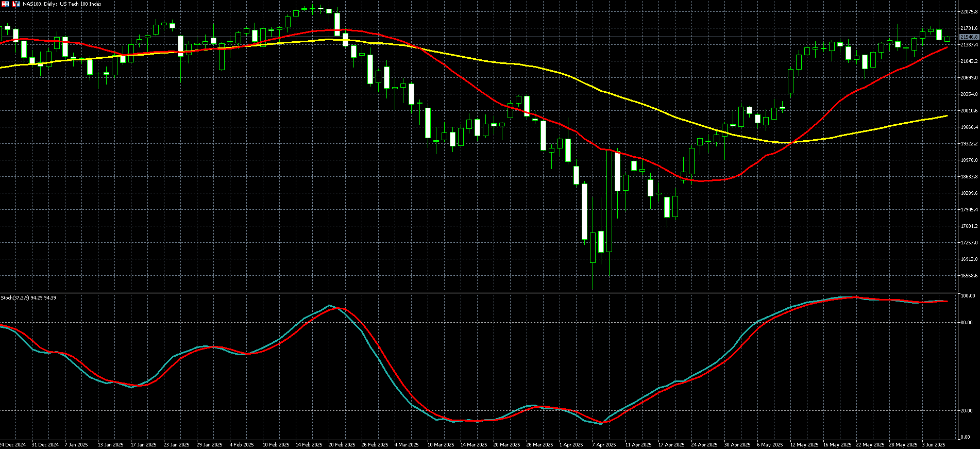Click the 19666.4 price axis label

[969, 127]
